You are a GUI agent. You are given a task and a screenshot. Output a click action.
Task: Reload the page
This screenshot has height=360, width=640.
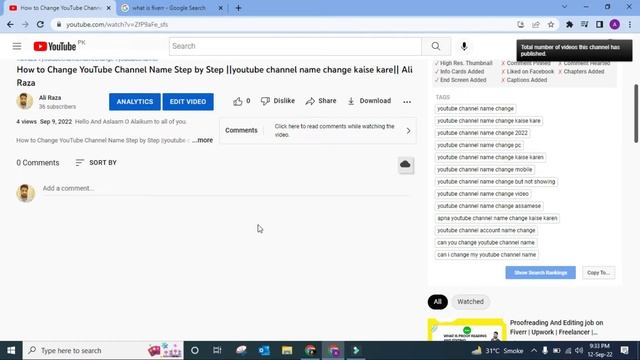pyautogui.click(x=40, y=24)
